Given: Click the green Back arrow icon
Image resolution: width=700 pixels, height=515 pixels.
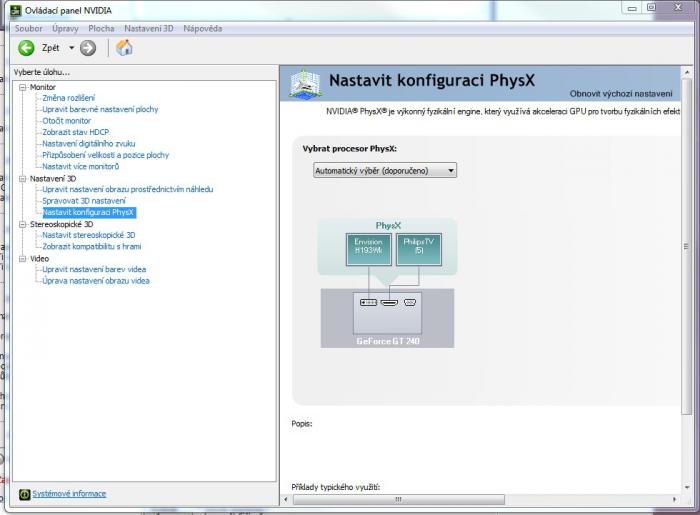Looking at the screenshot, I should pos(26,48).
